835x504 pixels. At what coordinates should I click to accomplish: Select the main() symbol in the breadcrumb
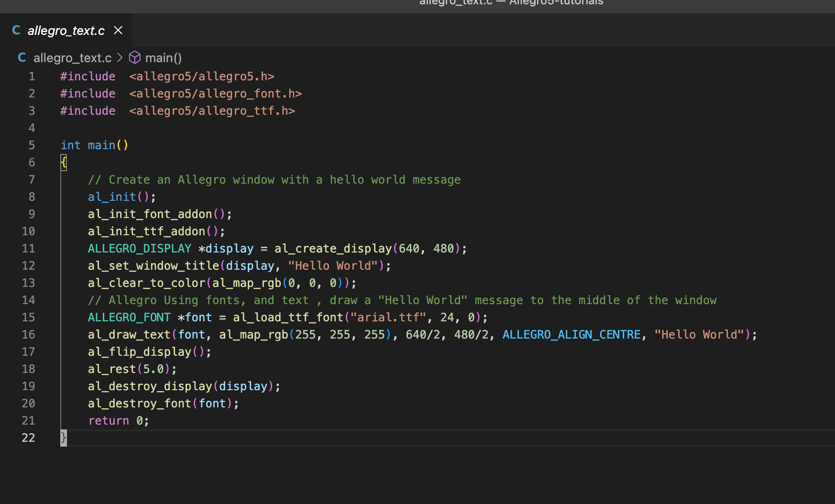point(163,57)
